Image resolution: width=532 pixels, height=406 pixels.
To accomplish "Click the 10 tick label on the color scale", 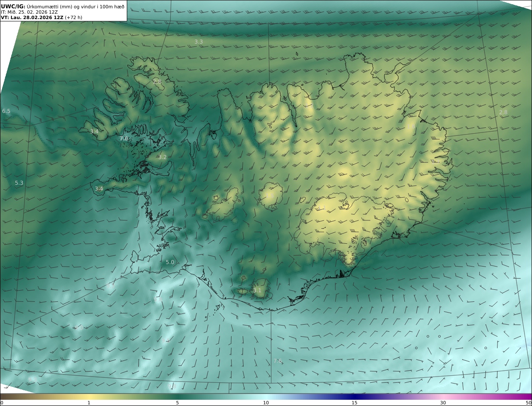I will [x=266, y=403].
